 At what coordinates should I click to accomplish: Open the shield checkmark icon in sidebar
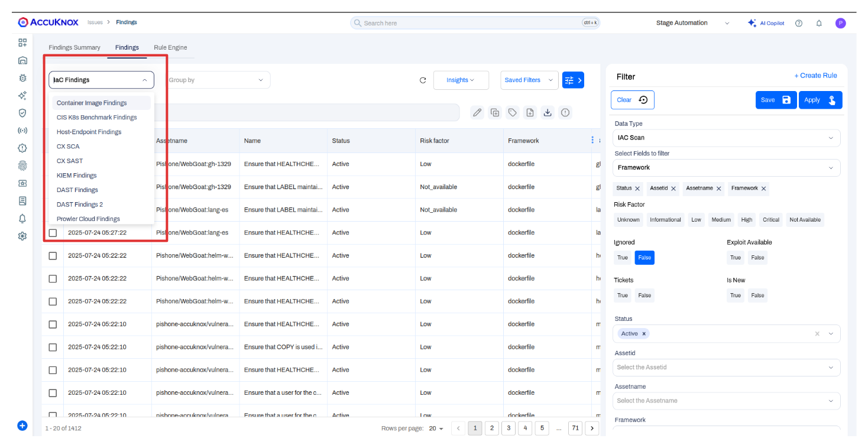tap(22, 113)
